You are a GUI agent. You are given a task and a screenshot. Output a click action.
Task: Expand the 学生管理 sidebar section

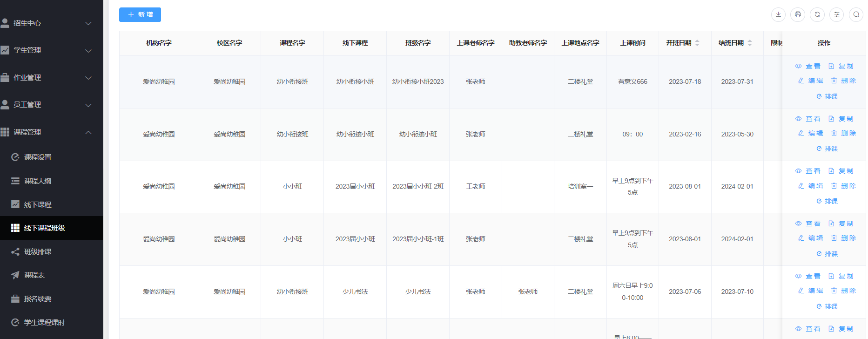click(52, 50)
